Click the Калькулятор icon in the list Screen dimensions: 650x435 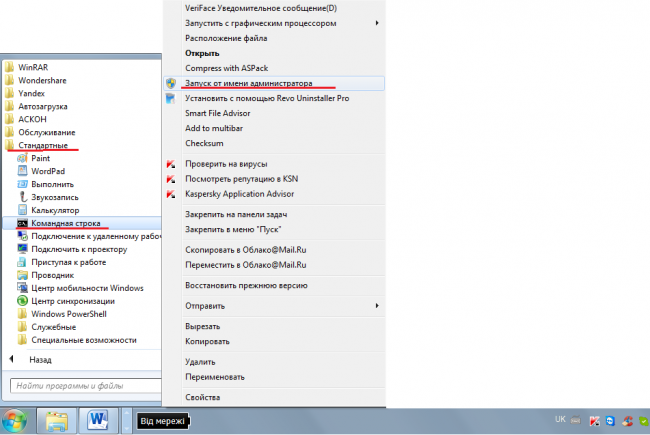[22, 210]
